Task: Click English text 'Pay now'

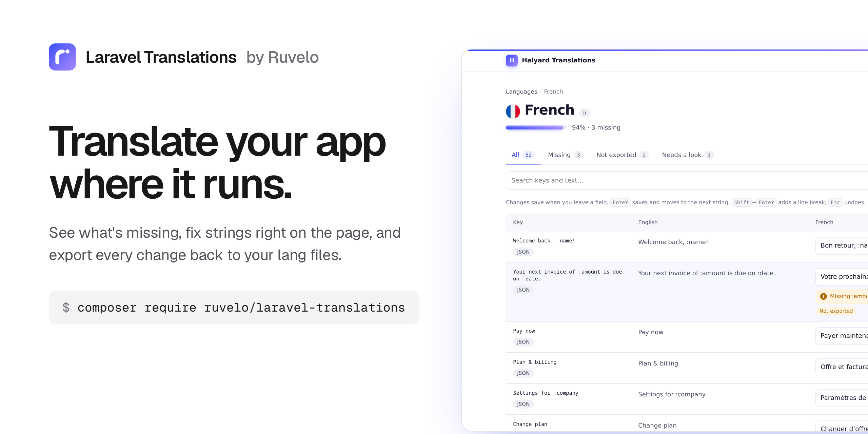Action: click(x=651, y=332)
